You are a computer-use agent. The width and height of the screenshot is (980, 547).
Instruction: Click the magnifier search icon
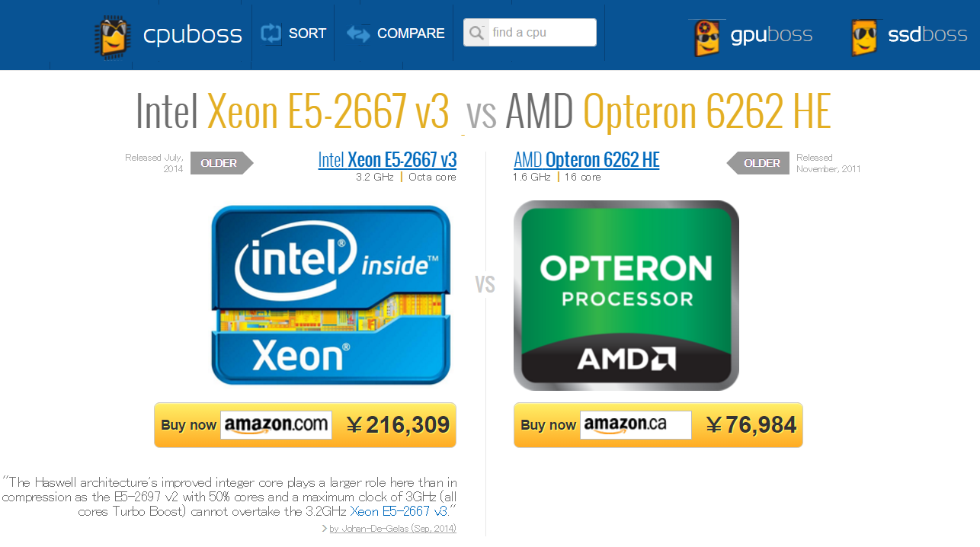(x=476, y=33)
